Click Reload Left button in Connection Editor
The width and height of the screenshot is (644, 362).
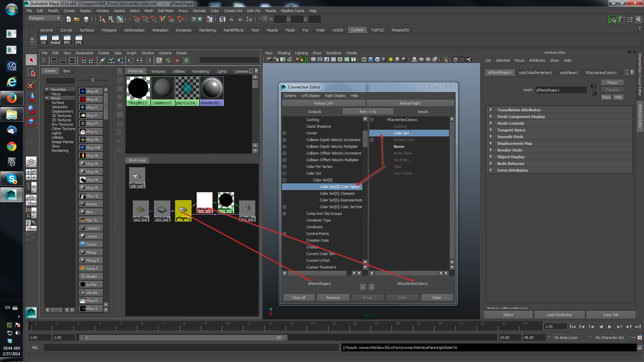(x=323, y=103)
